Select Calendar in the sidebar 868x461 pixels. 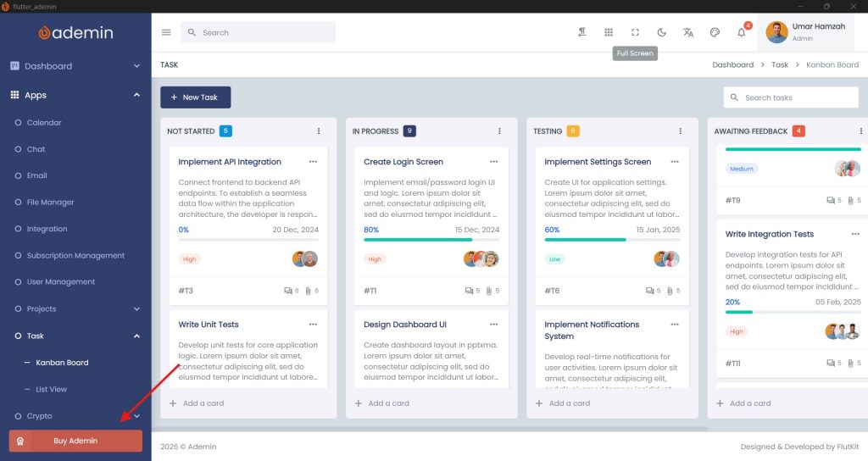(44, 123)
